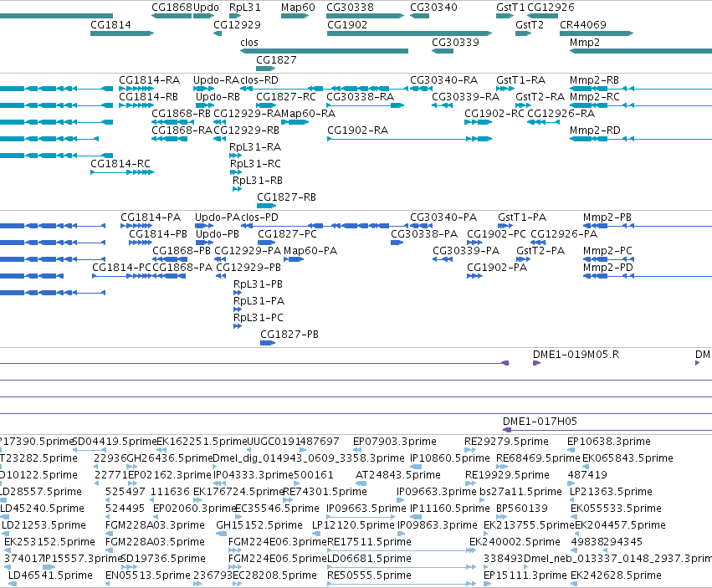Screen dimensions: 712x588
Task: Click protein Map60-PA label
Action: pyautogui.click(x=310, y=251)
